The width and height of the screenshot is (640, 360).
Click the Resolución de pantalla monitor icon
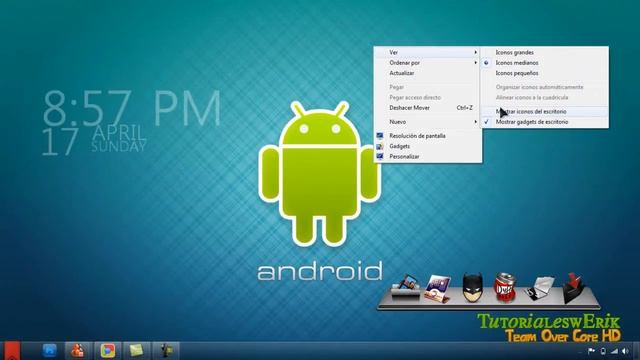click(x=380, y=136)
